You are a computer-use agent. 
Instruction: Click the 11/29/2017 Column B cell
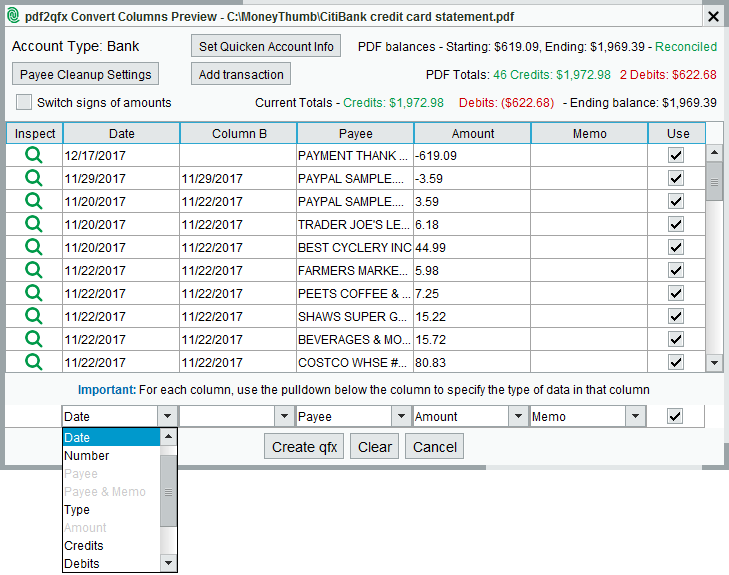pyautogui.click(x=238, y=178)
